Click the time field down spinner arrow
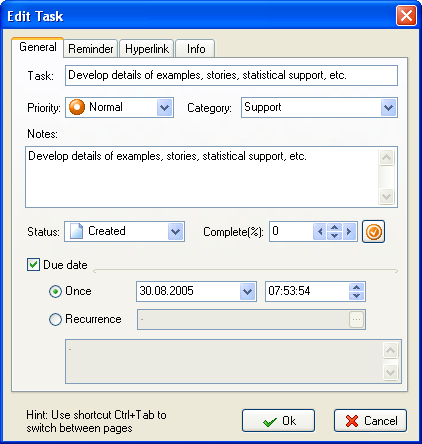The height and width of the screenshot is (444, 422). 356,296
